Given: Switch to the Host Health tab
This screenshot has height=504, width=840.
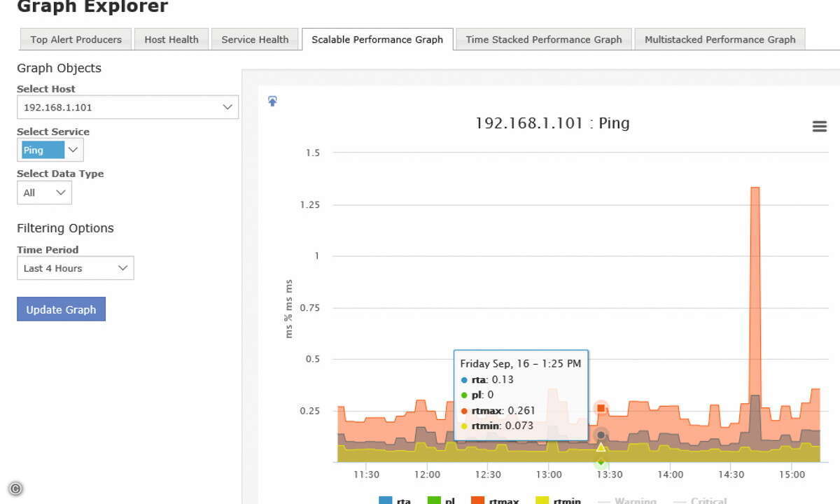Looking at the screenshot, I should coord(171,39).
